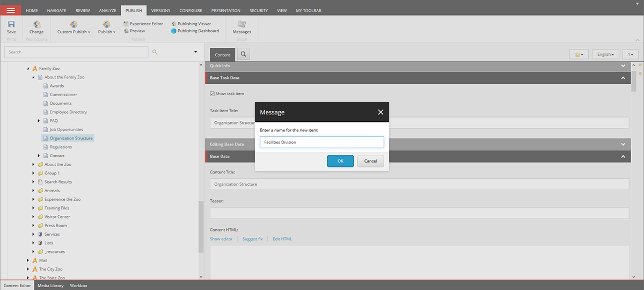Close the Message dialog with X
Viewport: 644px width, 290px height.
pyautogui.click(x=380, y=112)
